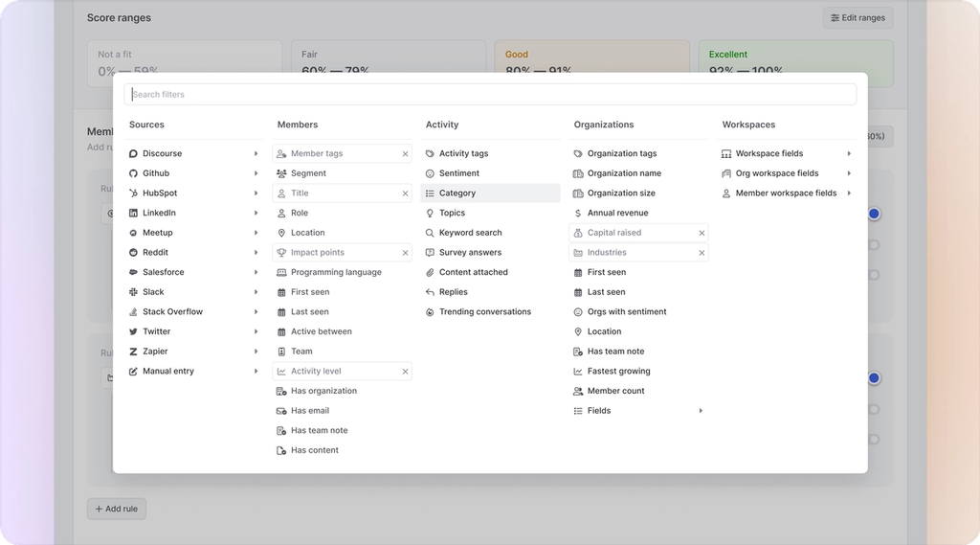Click the Add rule button
Image resolution: width=980 pixels, height=545 pixels.
tap(116, 509)
